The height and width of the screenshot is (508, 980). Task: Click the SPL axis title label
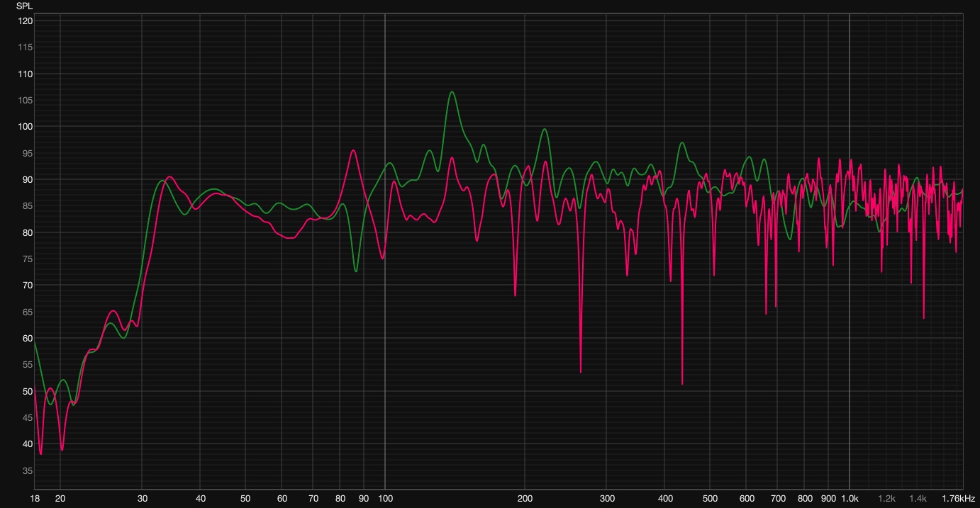coord(24,6)
